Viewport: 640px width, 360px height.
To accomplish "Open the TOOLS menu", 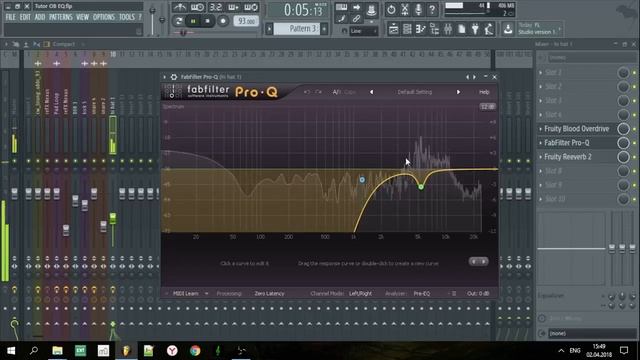I will coord(127,17).
